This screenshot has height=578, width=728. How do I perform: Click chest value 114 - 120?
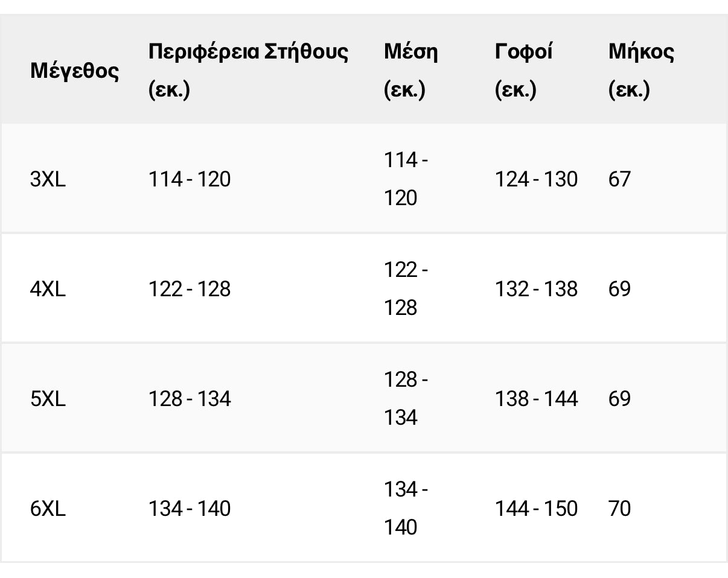point(190,179)
